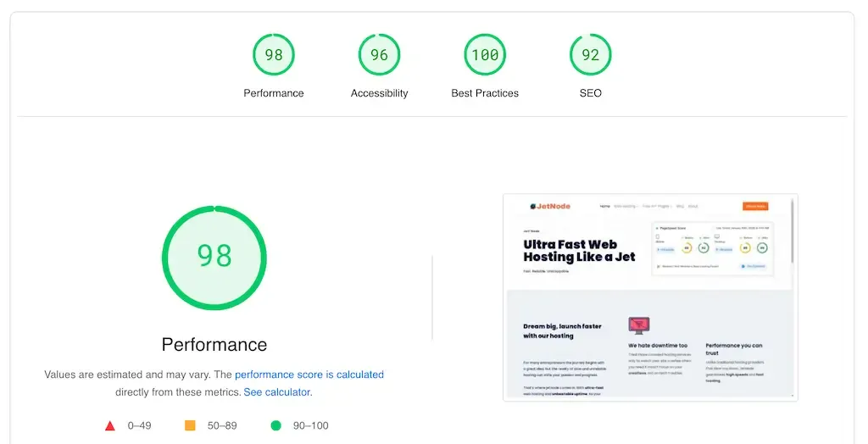Click the Performance score gauge showing 98 in the top row
The height and width of the screenshot is (444, 868).
point(273,55)
